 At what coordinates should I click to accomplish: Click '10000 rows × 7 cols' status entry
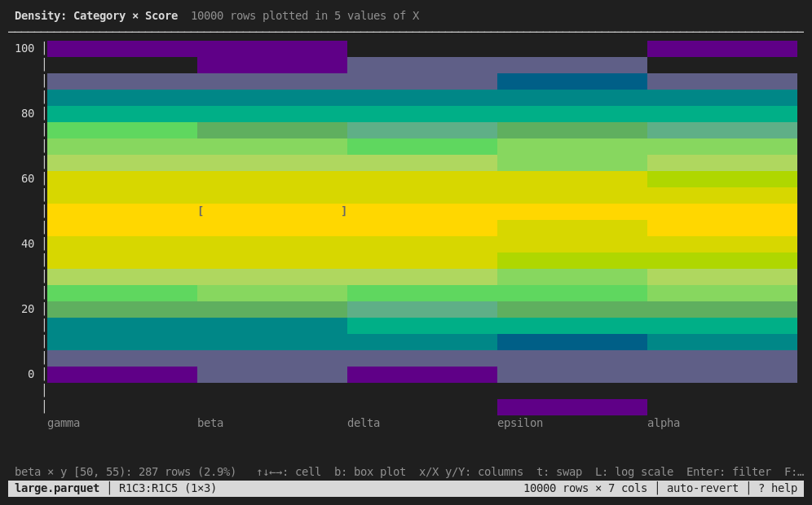[585, 489]
